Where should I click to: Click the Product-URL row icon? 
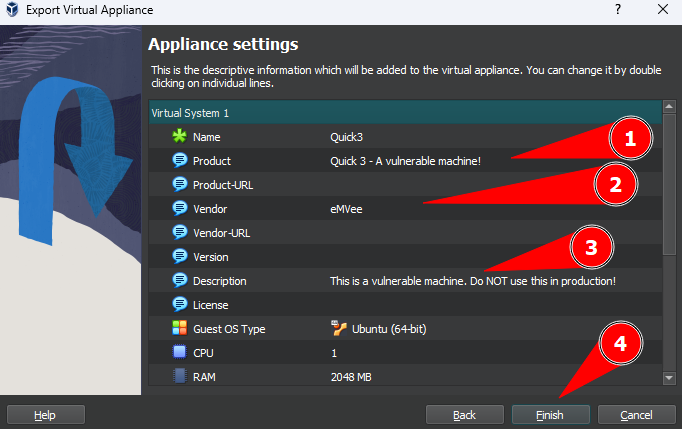pyautogui.click(x=180, y=185)
